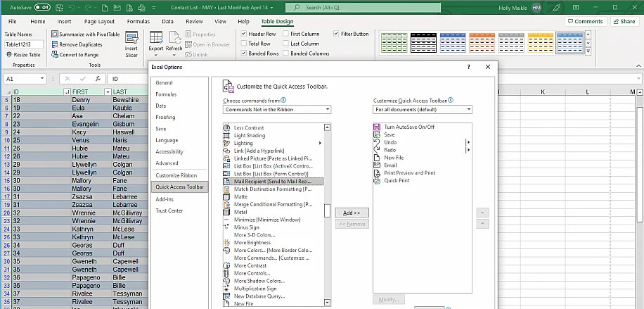Click Summarize with PivotTable icon
Image resolution: width=644 pixels, height=309 pixels.
pos(55,34)
